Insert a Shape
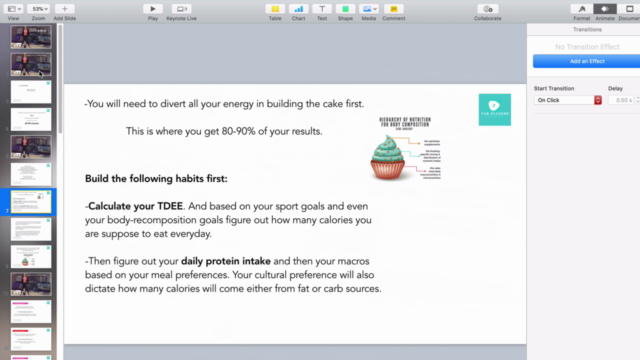This screenshot has width=640, height=360. click(345, 9)
